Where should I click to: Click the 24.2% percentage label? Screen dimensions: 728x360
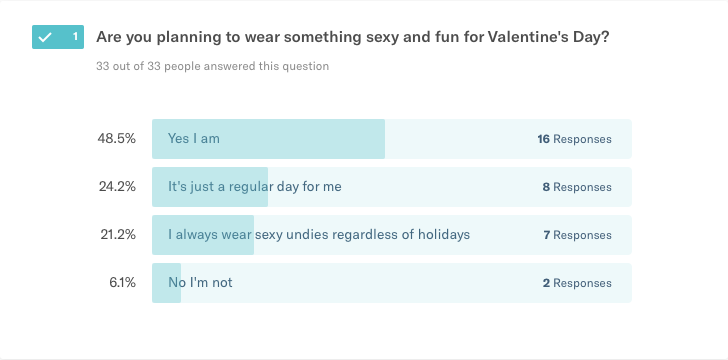pyautogui.click(x=117, y=187)
